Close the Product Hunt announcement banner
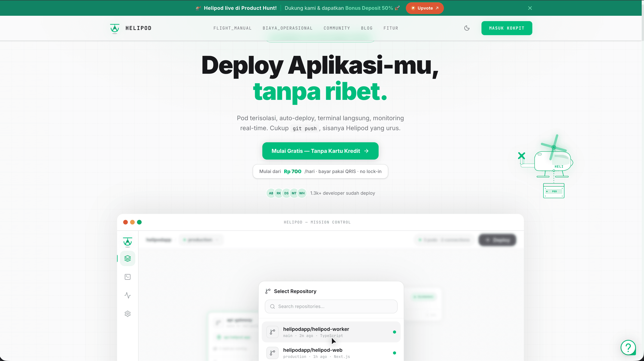The image size is (644, 361). (530, 8)
